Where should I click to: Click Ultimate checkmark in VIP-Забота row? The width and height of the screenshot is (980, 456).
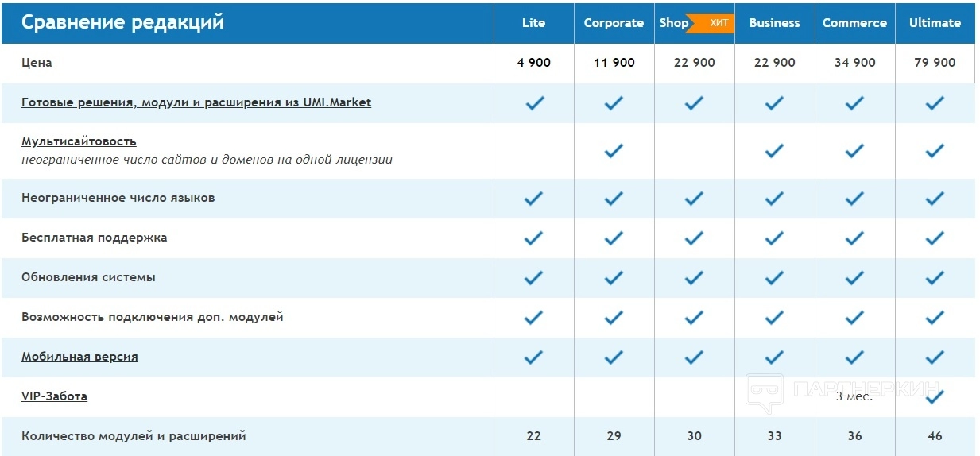(935, 396)
